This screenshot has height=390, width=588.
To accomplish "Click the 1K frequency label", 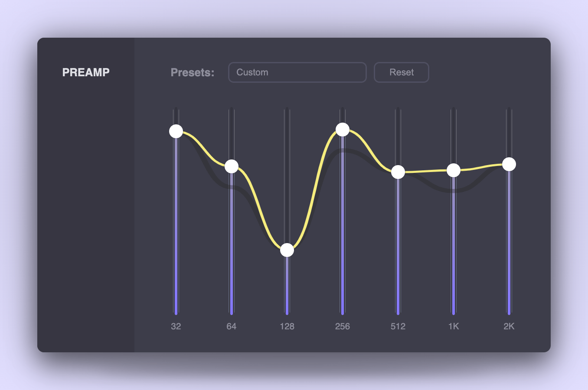I will point(454,326).
